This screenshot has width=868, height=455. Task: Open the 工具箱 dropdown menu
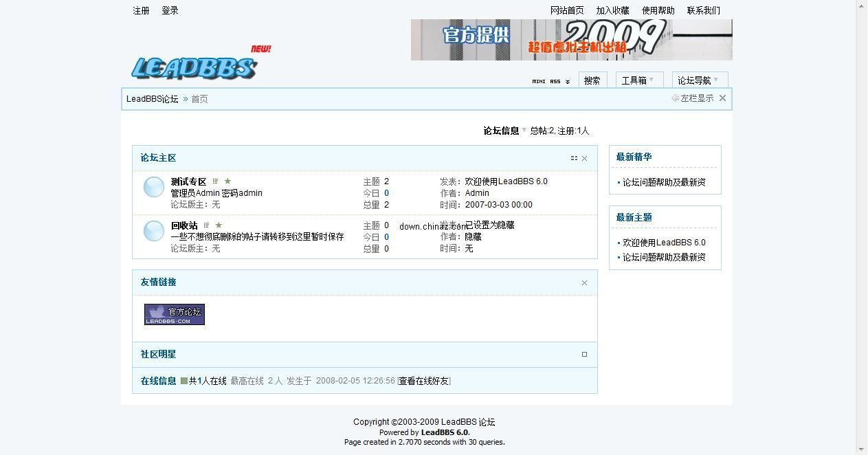(x=639, y=80)
